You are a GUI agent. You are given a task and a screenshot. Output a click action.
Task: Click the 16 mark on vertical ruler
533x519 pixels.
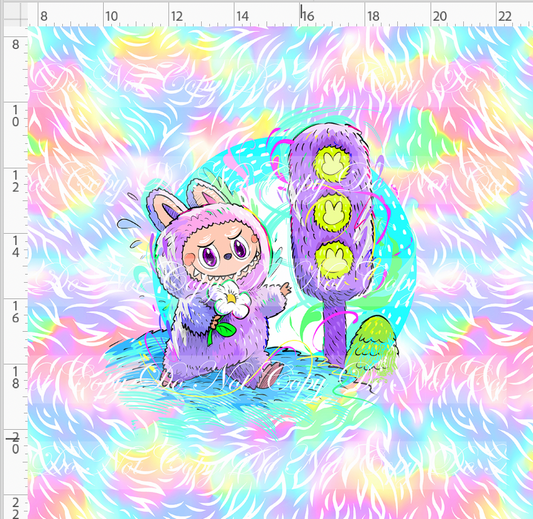pyautogui.click(x=16, y=312)
